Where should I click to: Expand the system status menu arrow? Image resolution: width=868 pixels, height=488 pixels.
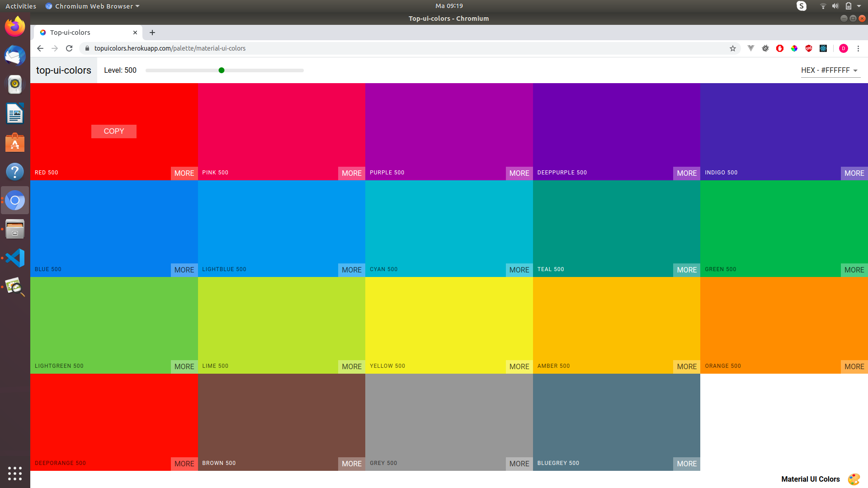tap(859, 6)
